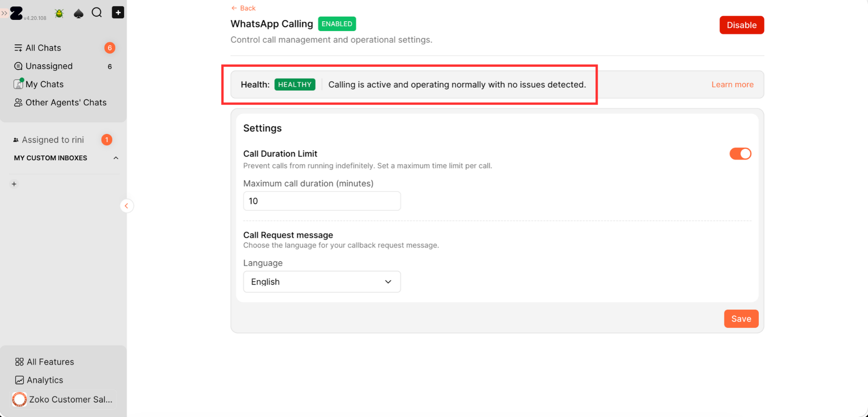Collapse the sidebar with round chevron button
The width and height of the screenshot is (868, 417).
(x=126, y=206)
